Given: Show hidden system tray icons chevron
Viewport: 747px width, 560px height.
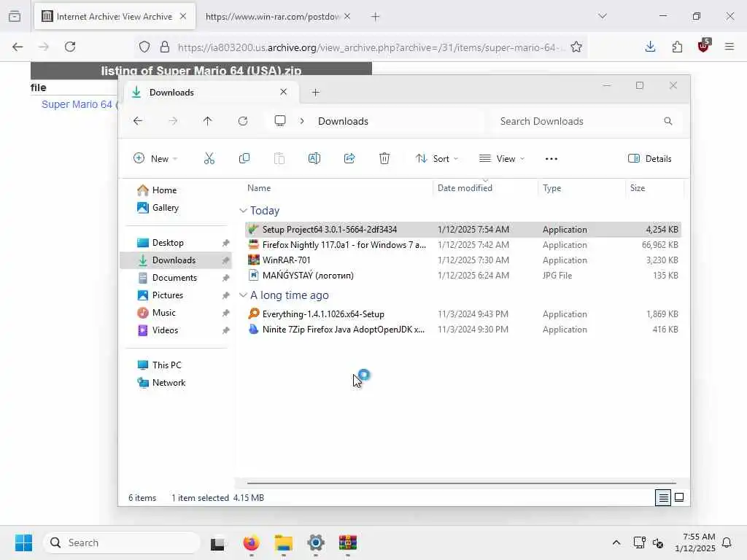Looking at the screenshot, I should [616, 542].
